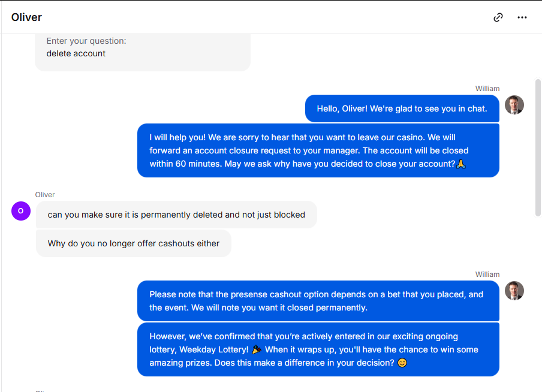The height and width of the screenshot is (392, 542).
Task: Click the Oliver sender name label
Action: click(x=45, y=195)
